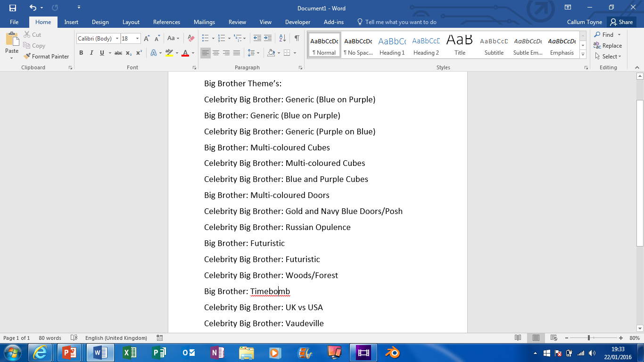Shrink font size with smaller A icon
Screen dimensions: 644x362
(157, 39)
